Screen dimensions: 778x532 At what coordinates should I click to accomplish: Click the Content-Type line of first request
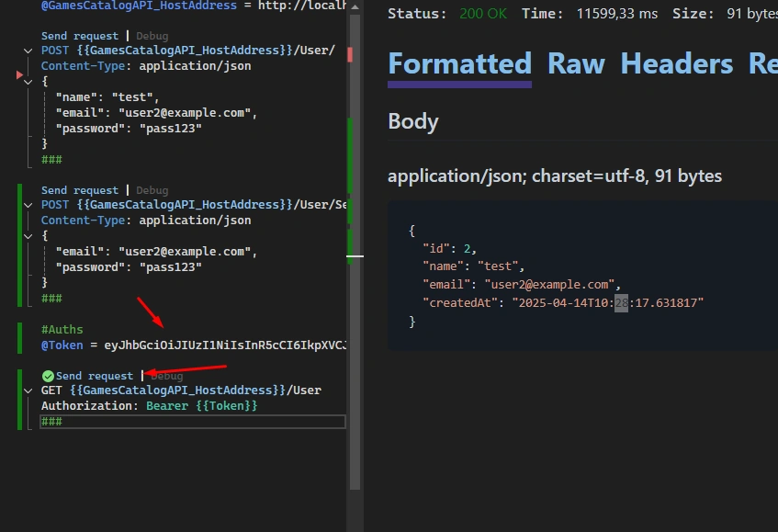146,66
